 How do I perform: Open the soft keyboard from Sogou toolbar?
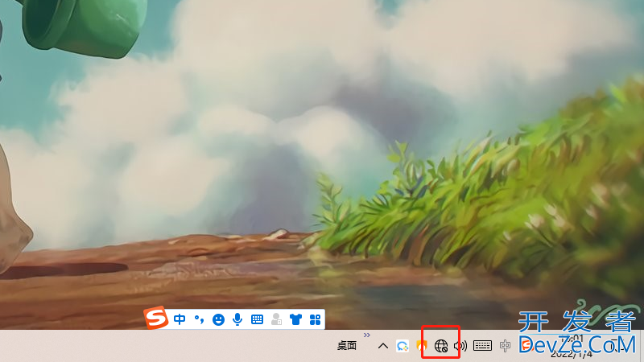click(x=257, y=319)
